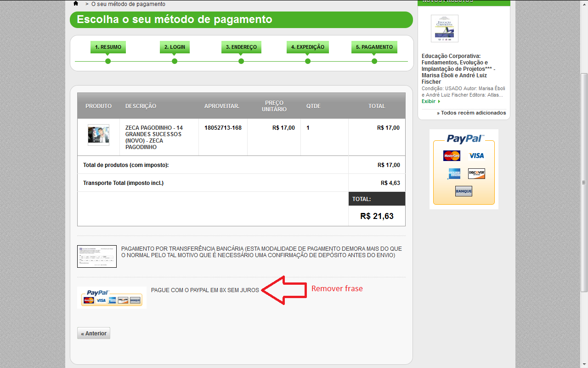Click bank transfer slip image
The height and width of the screenshot is (368, 588).
(97, 256)
